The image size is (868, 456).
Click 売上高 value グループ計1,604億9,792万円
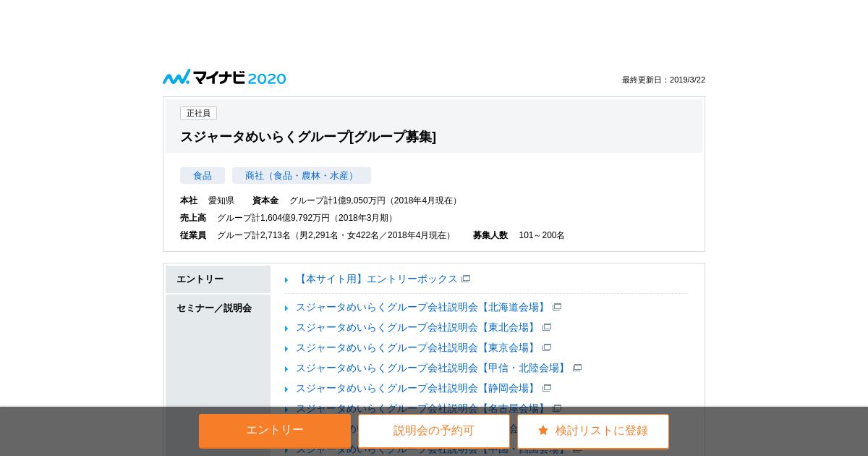[x=307, y=218]
